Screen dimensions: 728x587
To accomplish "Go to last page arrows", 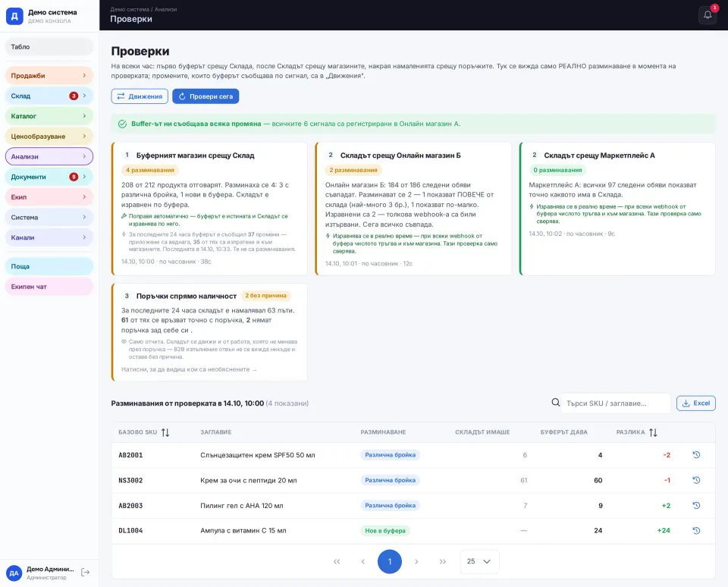I will click(443, 561).
